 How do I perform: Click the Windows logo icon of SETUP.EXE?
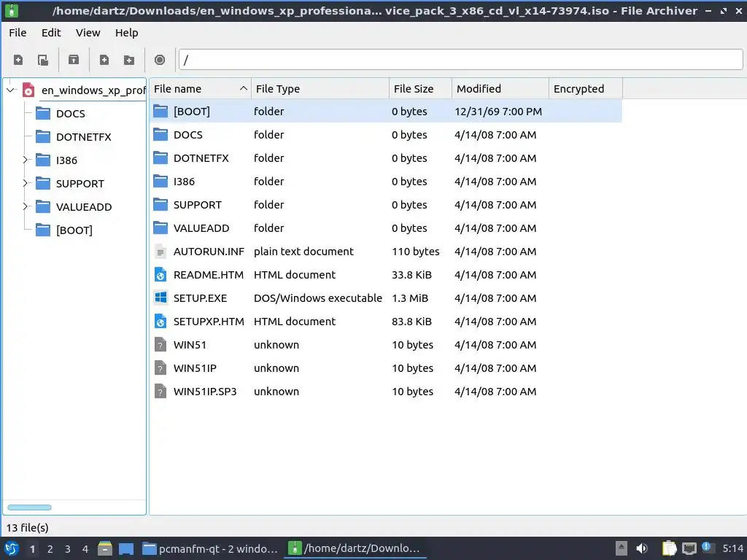[160, 298]
